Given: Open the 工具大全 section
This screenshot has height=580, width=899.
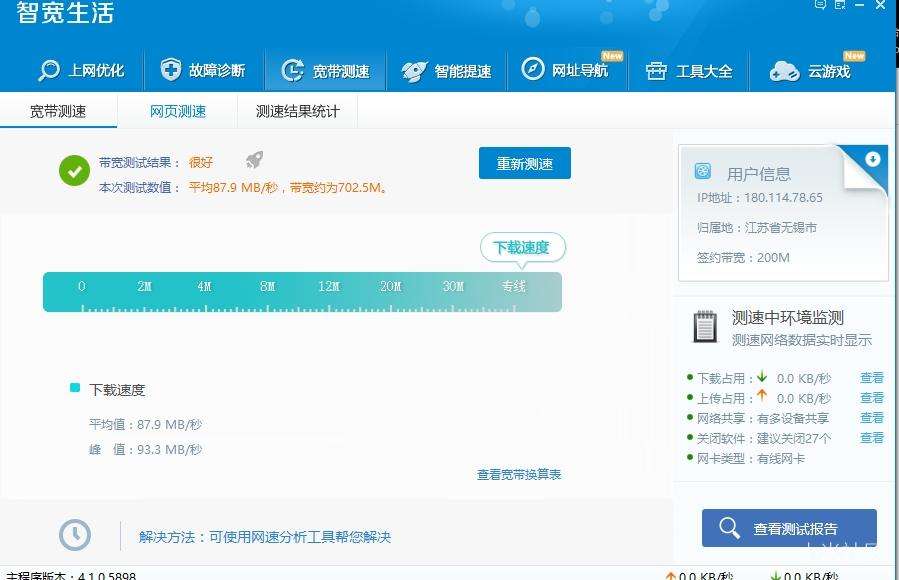Looking at the screenshot, I should pyautogui.click(x=689, y=71).
